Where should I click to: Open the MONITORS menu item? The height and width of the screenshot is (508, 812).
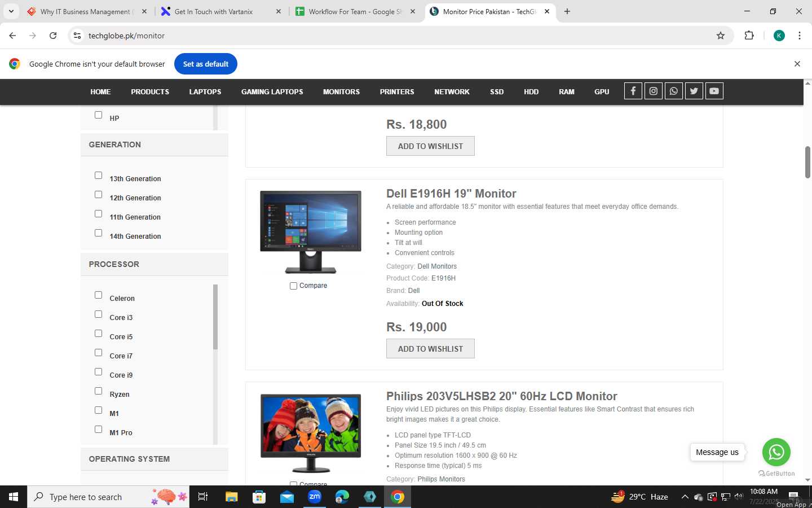341,91
